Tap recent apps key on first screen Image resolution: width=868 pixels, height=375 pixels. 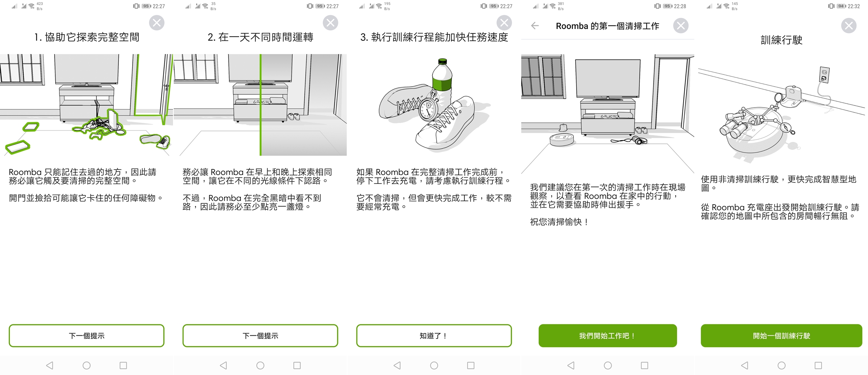point(123,365)
